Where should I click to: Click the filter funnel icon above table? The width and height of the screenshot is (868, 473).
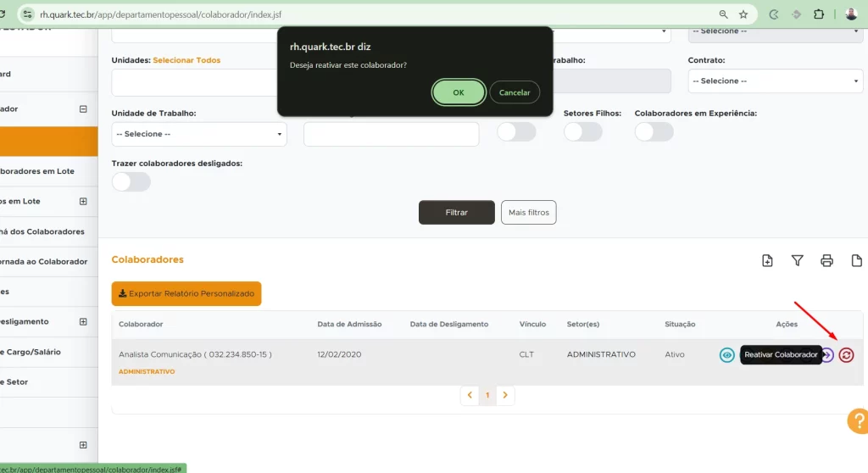tap(797, 260)
